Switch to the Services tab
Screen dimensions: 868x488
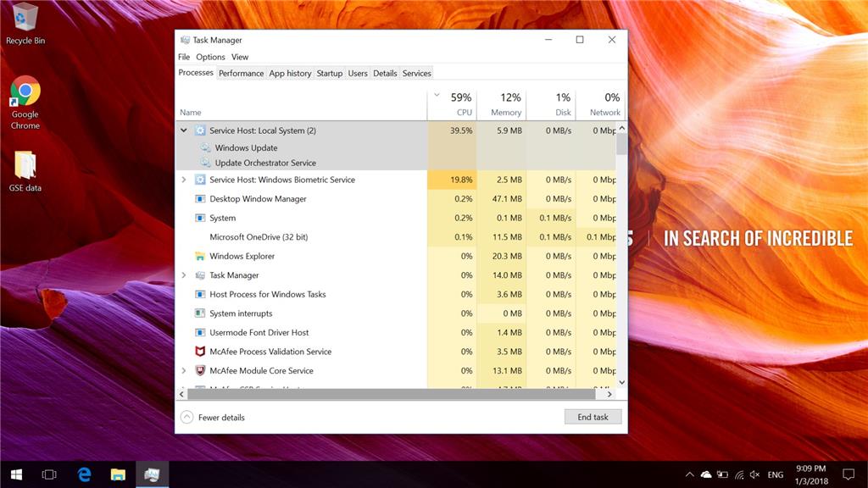[x=416, y=73]
